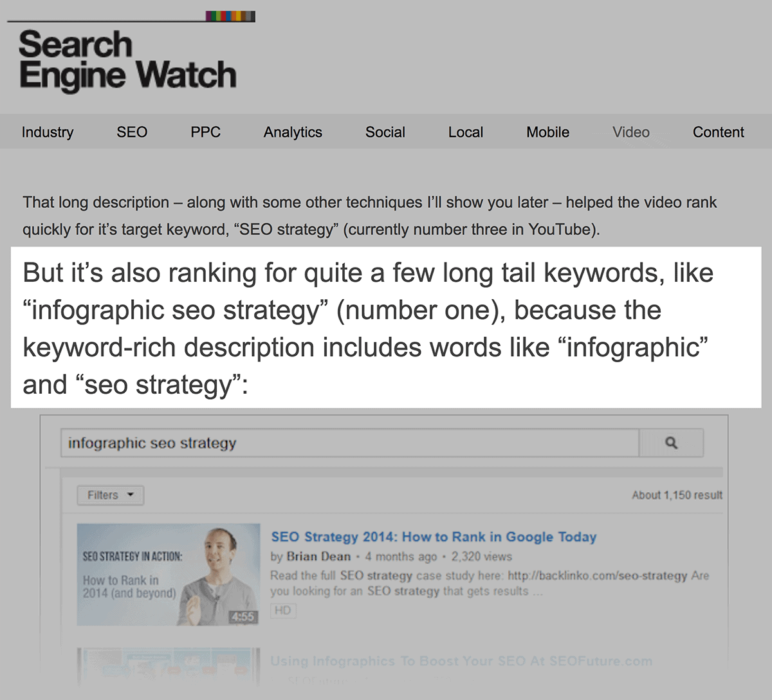Screen dimensions: 772x700
Task: Click the '2,320 views' text
Action: tap(482, 557)
